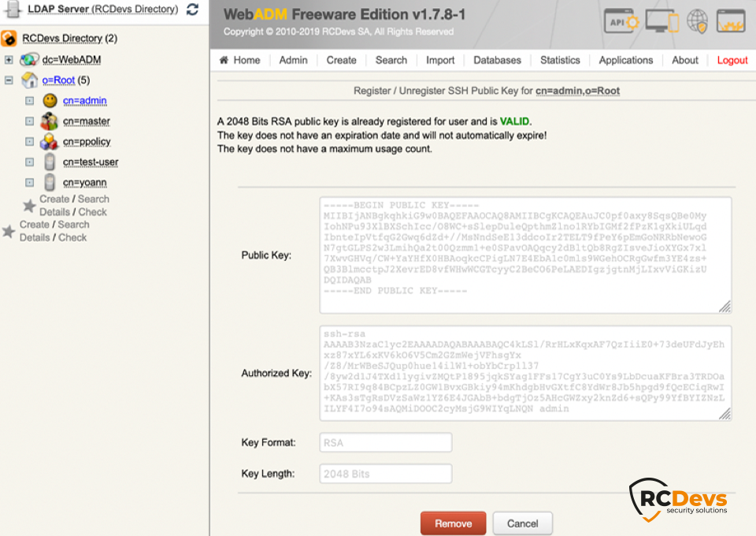Open the Applications menu

click(x=626, y=60)
